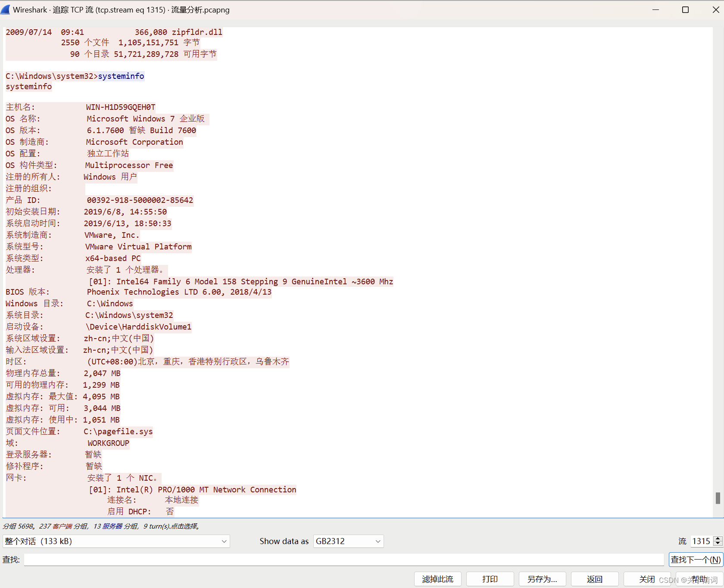Viewport: 724px width, 588px height.
Task: Click the 查找下一个(N) find next button
Action: click(696, 560)
